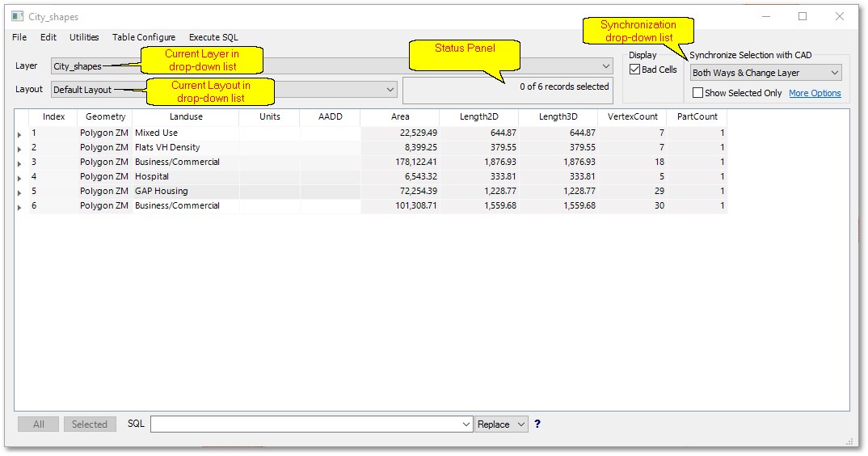Click the empty Units cell in row 1
Screen dimensions: 868x456
pos(270,133)
